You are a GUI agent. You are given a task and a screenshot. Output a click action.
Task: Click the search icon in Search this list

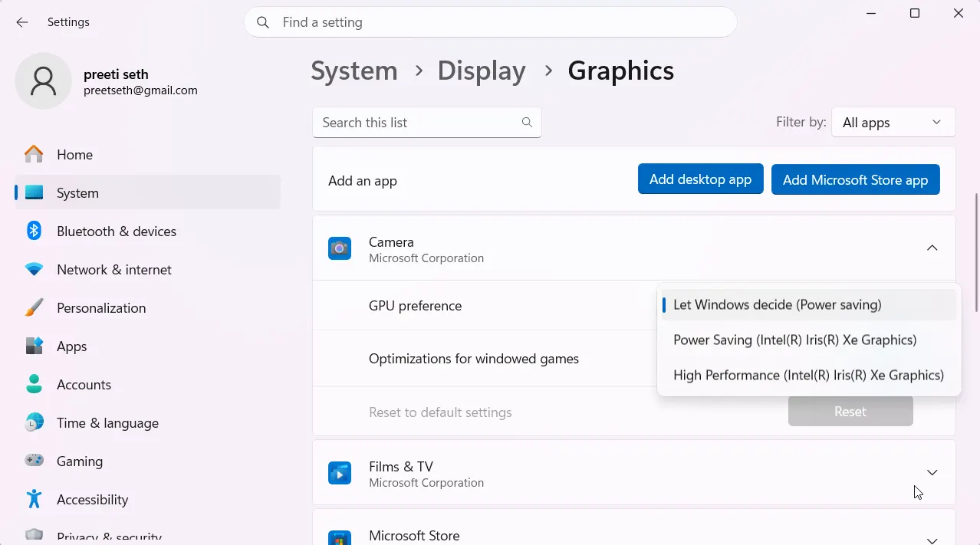(x=527, y=123)
